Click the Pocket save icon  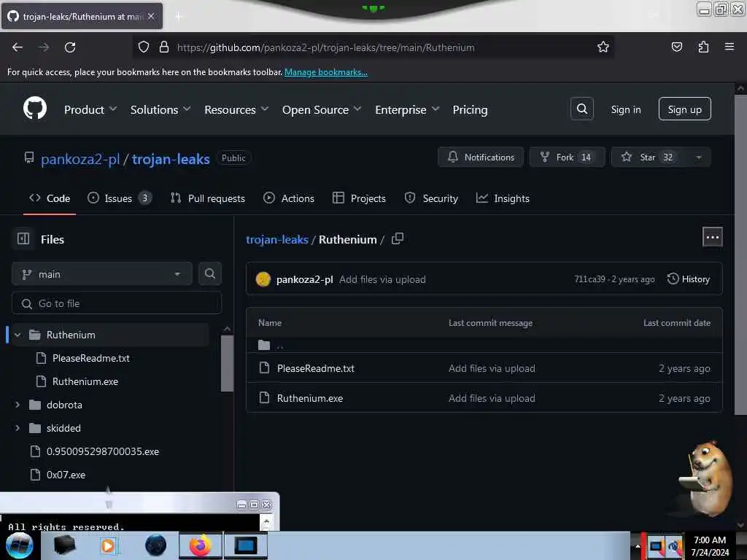[676, 47]
